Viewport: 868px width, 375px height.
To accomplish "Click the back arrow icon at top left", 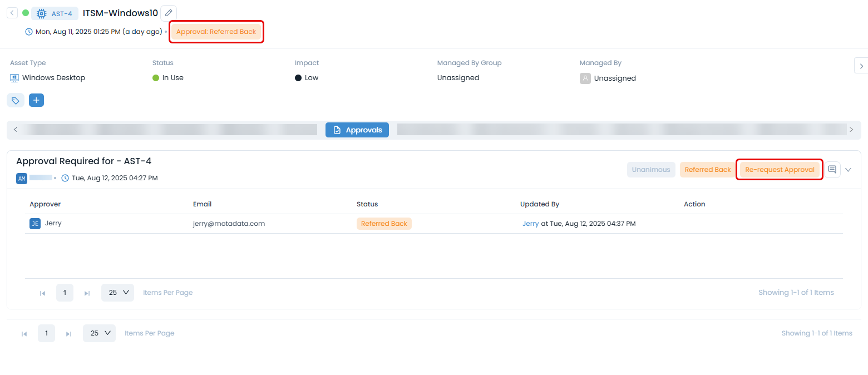I will (12, 12).
